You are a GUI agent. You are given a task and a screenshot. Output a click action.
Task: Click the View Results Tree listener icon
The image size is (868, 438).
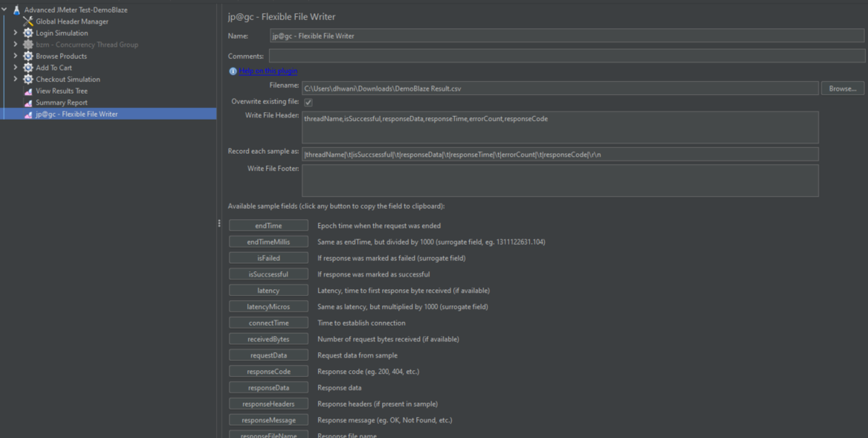click(x=28, y=91)
